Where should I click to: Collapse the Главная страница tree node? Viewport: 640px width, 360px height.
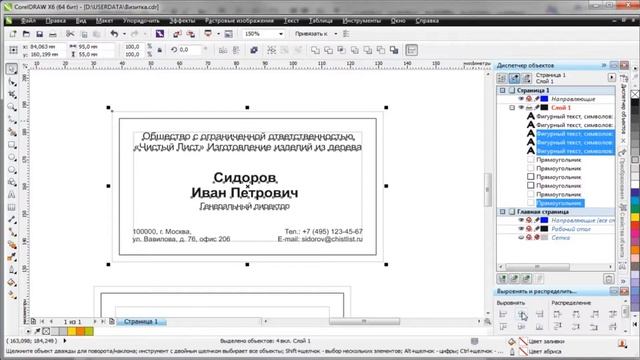coord(503,212)
